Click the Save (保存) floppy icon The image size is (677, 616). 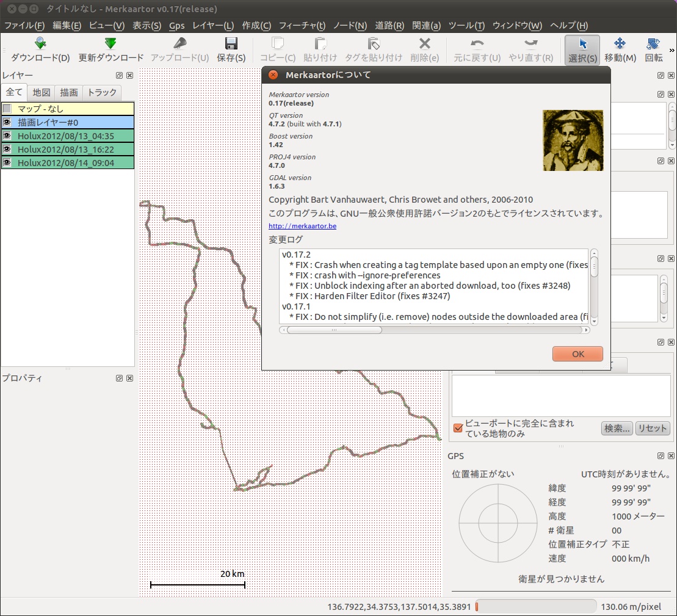point(231,43)
